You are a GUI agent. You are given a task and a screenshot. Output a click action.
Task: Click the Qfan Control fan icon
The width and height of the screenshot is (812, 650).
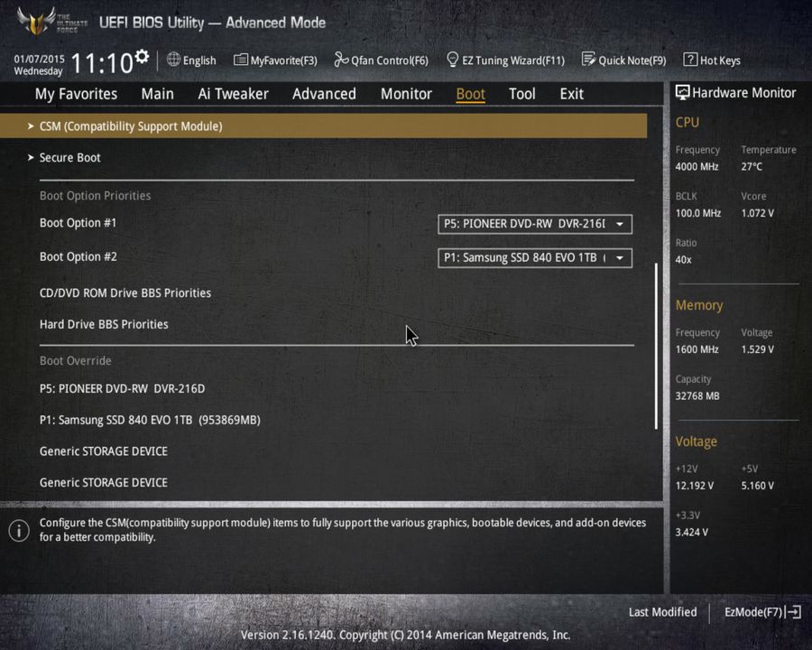tap(341, 60)
